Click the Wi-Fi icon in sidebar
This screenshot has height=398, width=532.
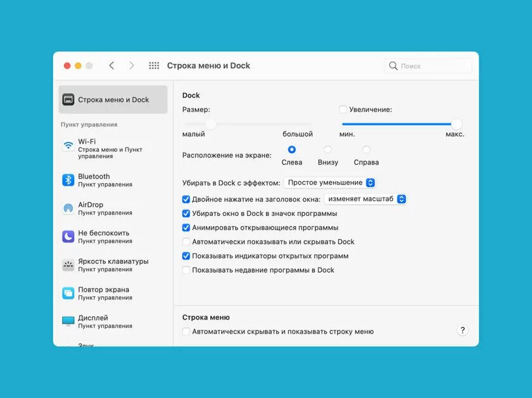point(68,146)
